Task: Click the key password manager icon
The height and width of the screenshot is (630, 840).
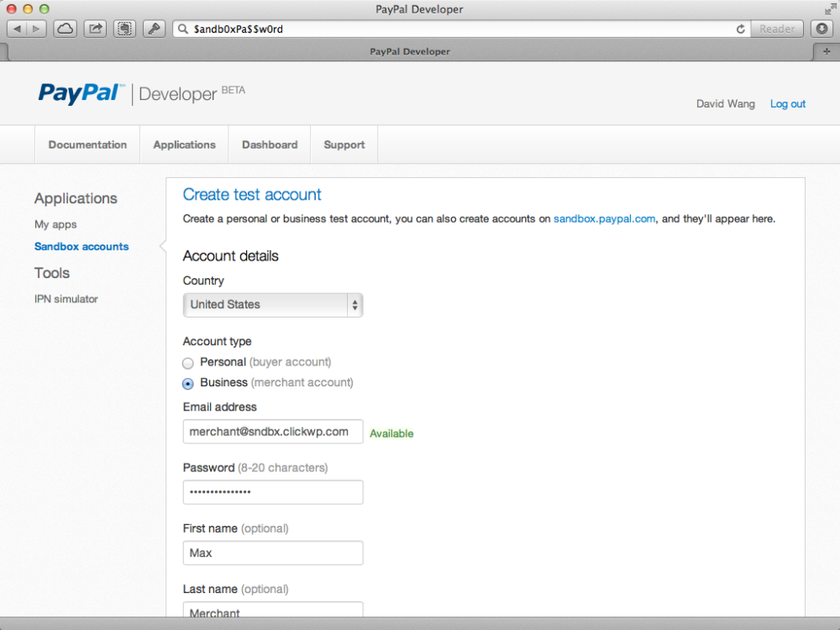Action: tap(155, 29)
